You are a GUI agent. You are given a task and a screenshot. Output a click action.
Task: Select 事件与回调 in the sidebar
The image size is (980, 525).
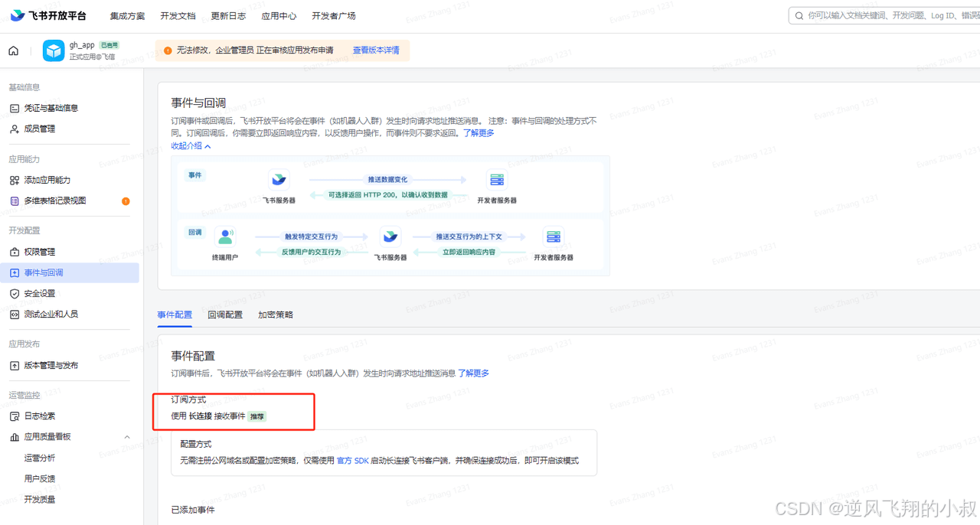pyautogui.click(x=70, y=272)
